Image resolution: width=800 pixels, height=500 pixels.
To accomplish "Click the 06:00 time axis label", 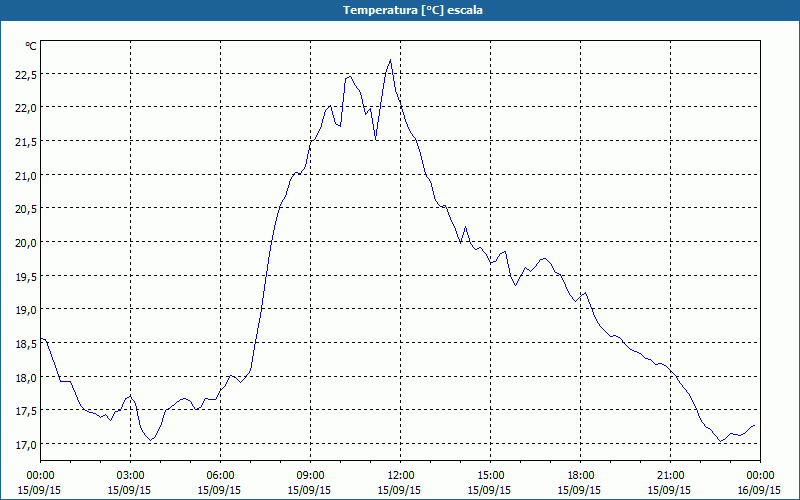I will 220,476.
